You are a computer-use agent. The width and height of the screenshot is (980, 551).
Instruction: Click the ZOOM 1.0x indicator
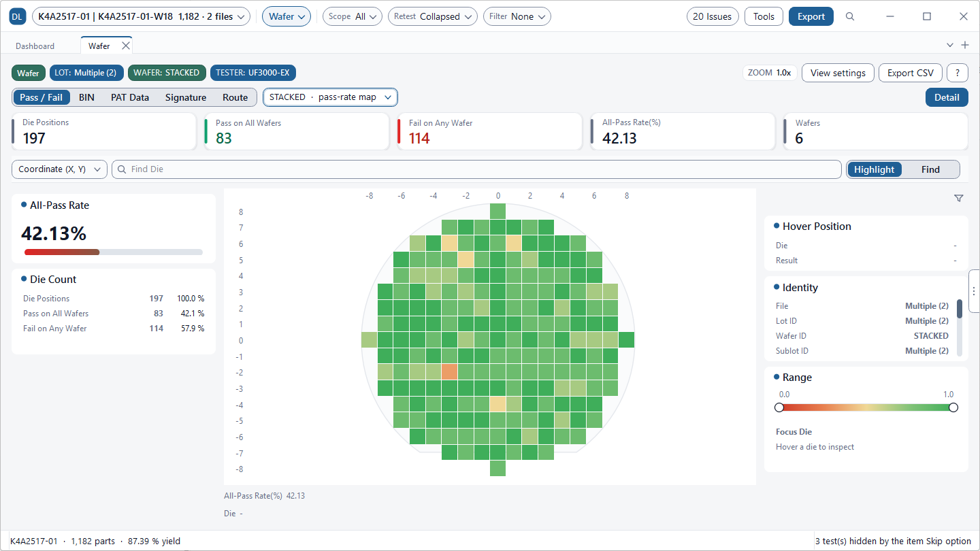coord(769,73)
